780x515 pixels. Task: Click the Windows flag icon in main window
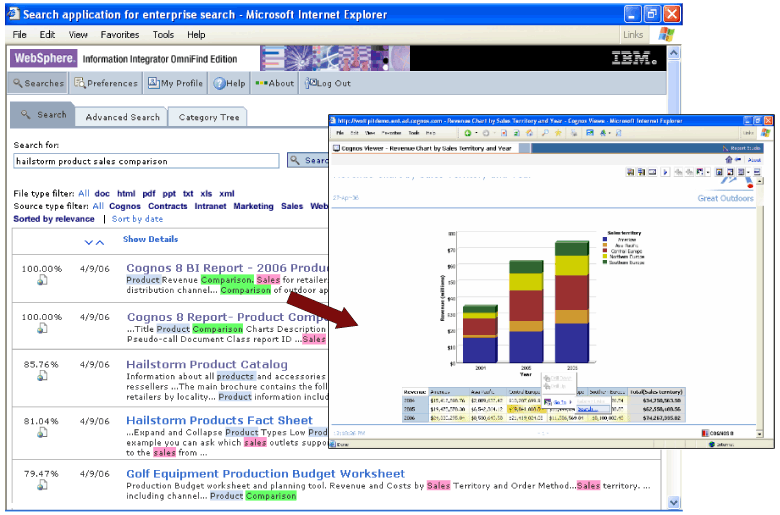pos(666,34)
